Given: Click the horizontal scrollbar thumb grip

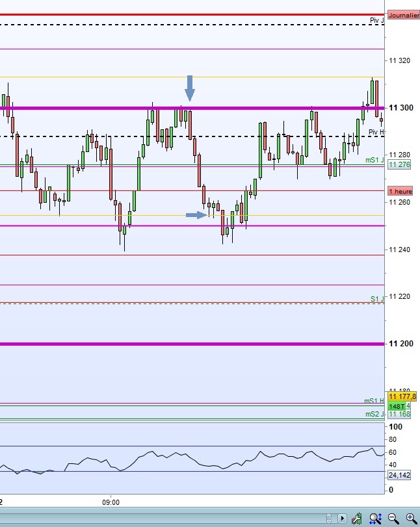Looking at the screenshot, I should 329,519.
